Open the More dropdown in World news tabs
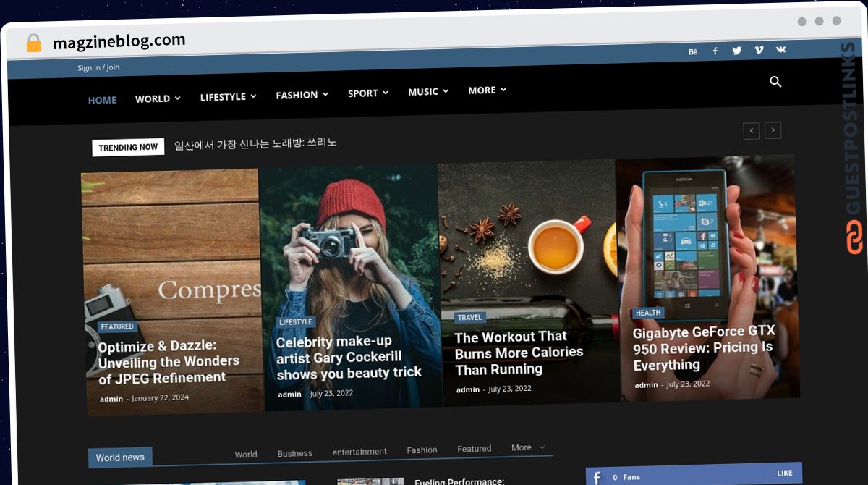Image resolution: width=868 pixels, height=485 pixels. (528, 447)
